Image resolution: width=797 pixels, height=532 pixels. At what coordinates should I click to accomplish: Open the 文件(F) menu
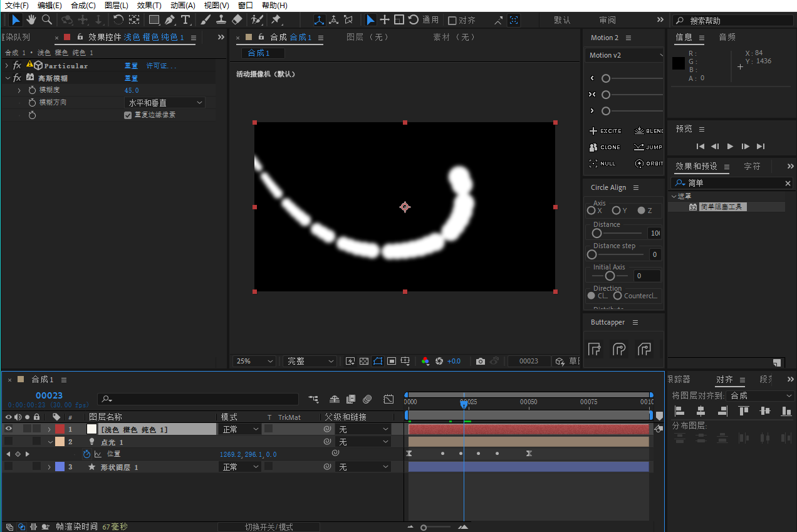17,6
